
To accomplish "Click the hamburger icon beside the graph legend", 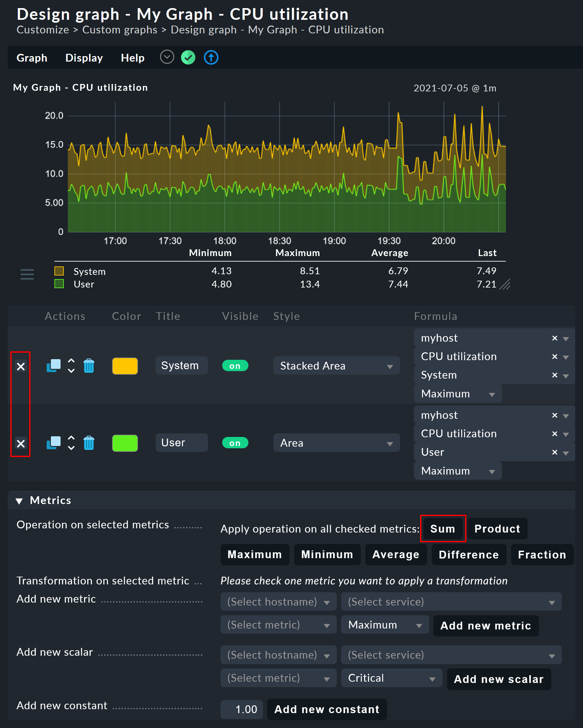I will 27,274.
